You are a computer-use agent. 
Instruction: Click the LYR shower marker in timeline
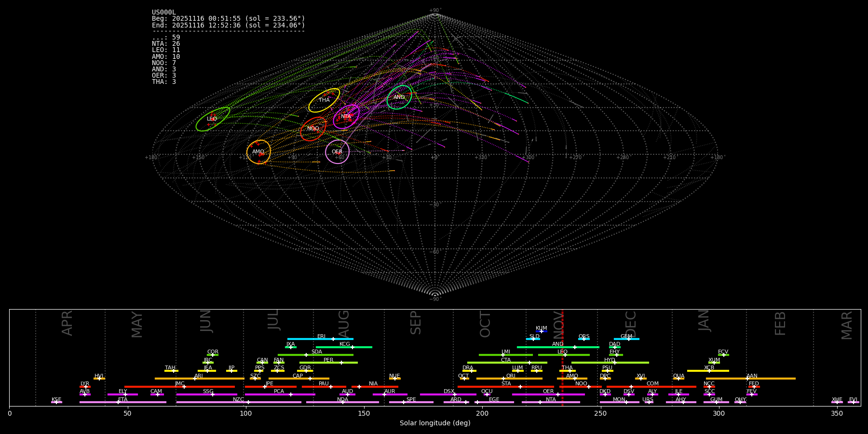[x=85, y=386]
